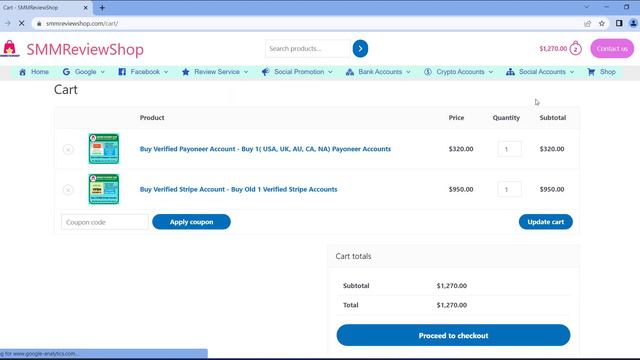
Task: Click the browser address bar URL
Action: click(82, 24)
